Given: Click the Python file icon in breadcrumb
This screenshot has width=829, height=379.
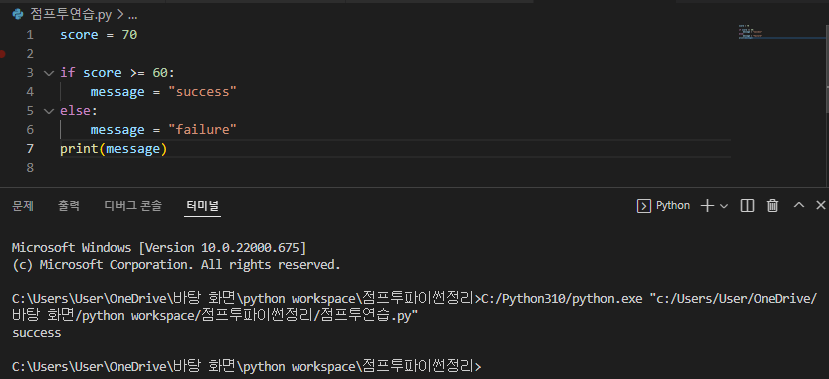Looking at the screenshot, I should point(19,14).
